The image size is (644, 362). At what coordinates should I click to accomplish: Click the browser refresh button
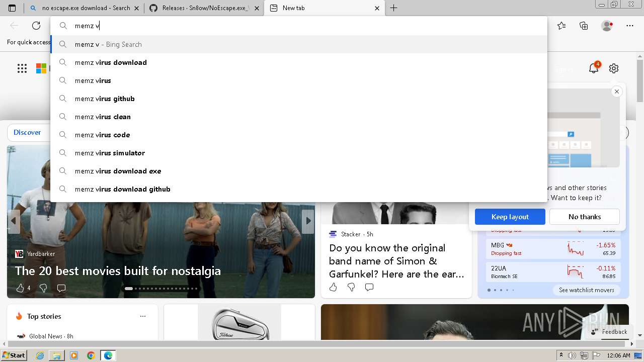pos(36,26)
